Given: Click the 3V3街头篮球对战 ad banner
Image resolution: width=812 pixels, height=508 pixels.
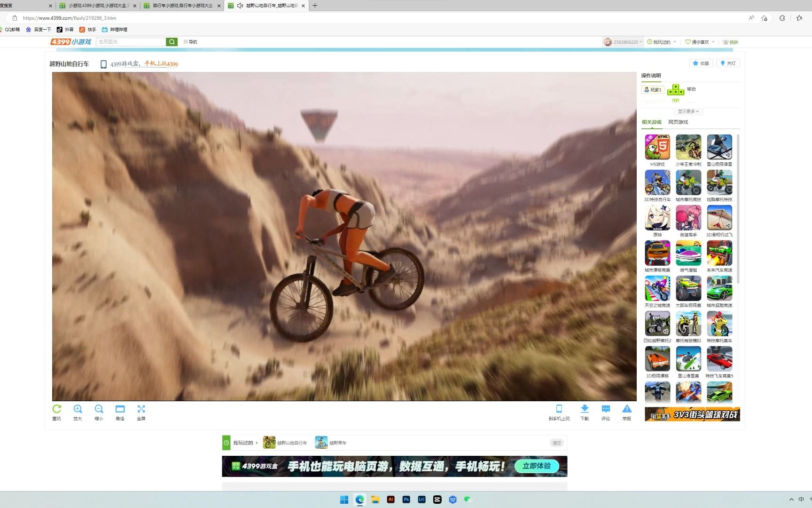Looking at the screenshot, I should (x=692, y=414).
